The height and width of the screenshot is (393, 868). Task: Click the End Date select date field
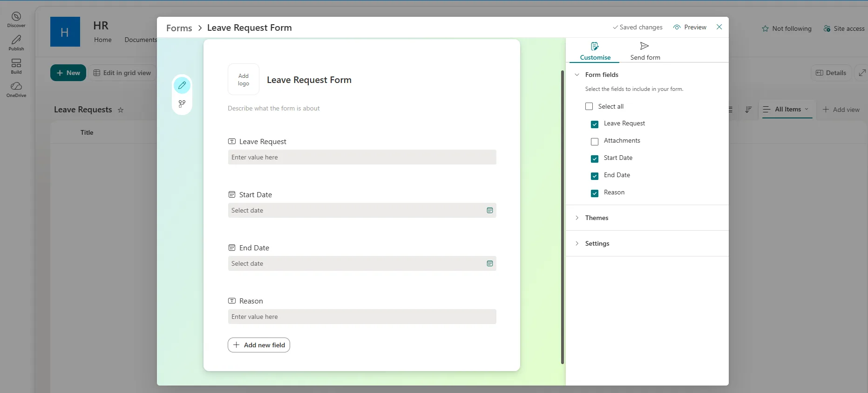pos(362,263)
